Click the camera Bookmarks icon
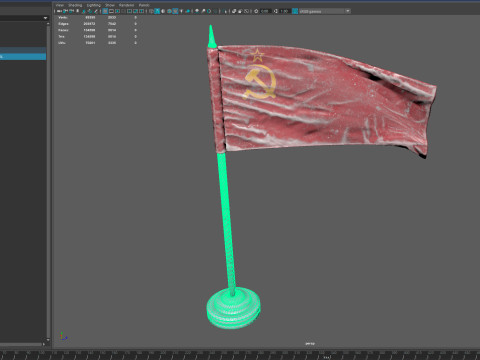The image size is (480, 360). click(78, 11)
